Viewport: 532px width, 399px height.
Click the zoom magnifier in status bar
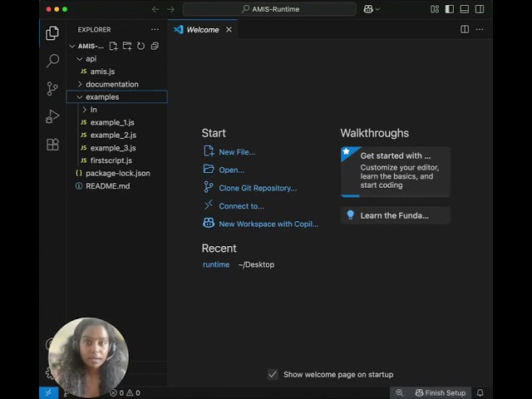(400, 393)
